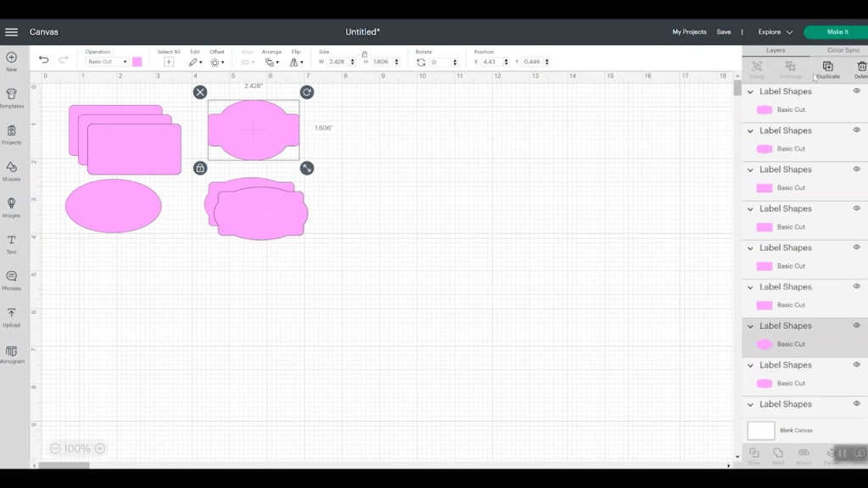Collapse the highlighted Label Shapes layer group

point(750,326)
